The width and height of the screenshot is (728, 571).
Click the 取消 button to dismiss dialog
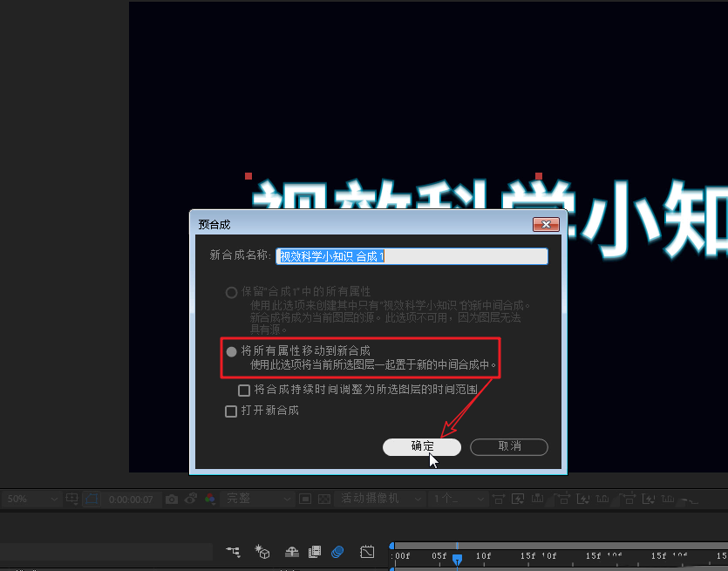pyautogui.click(x=509, y=446)
